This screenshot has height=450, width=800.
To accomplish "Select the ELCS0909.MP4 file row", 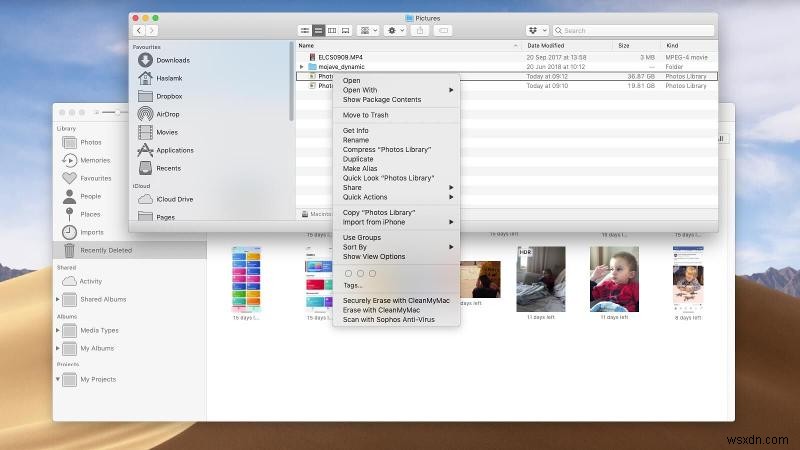I will pyautogui.click(x=507, y=57).
